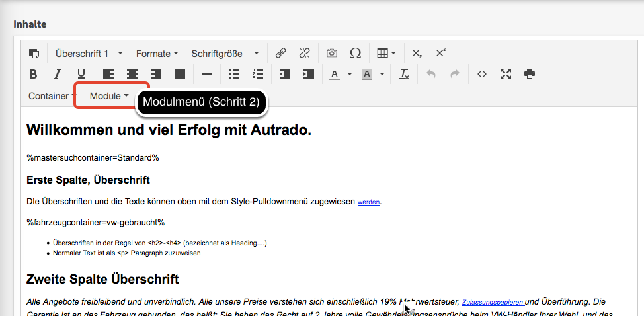Viewport: 644px width, 316px height.
Task: Open the Überschrift 1 style dropdown
Action: point(89,54)
